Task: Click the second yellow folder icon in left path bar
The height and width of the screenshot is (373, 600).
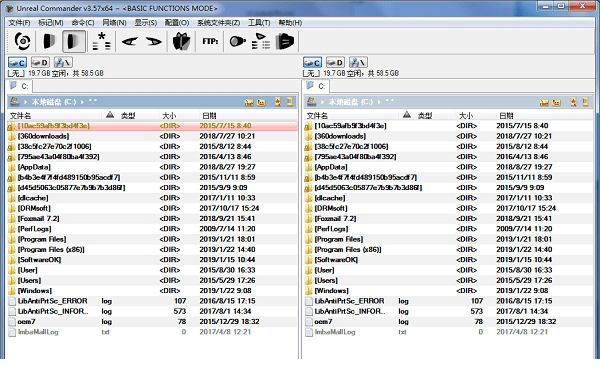Action: 261,102
